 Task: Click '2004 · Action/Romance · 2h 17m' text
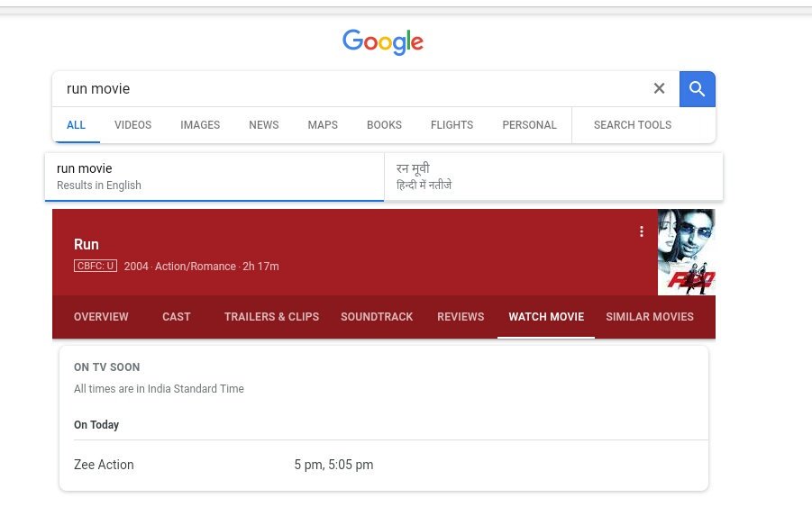click(x=202, y=267)
